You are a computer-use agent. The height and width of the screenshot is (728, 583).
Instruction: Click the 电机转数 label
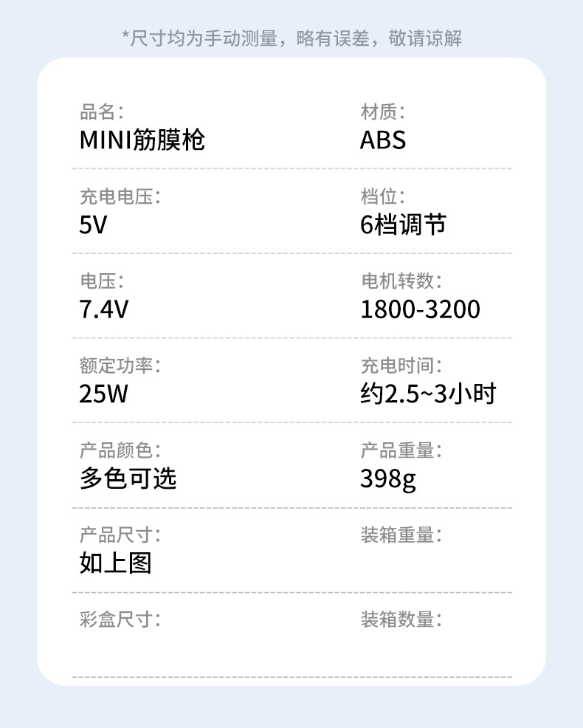point(401,281)
